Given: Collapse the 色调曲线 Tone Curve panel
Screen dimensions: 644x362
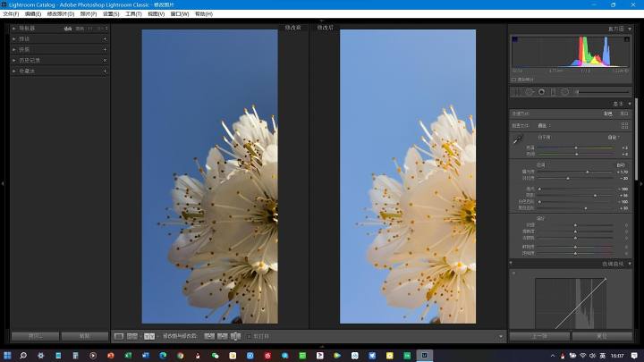Looking at the screenshot, I should pyautogui.click(x=630, y=264).
